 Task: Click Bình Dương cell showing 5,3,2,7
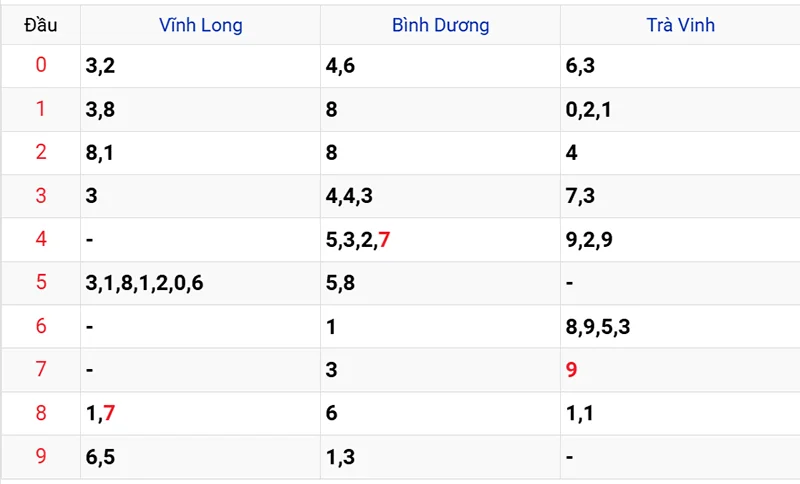point(358,240)
